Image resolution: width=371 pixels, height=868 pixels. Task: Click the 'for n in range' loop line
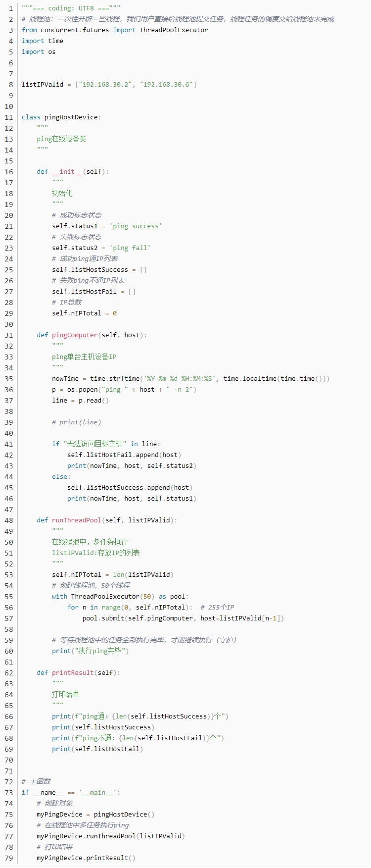(x=130, y=608)
